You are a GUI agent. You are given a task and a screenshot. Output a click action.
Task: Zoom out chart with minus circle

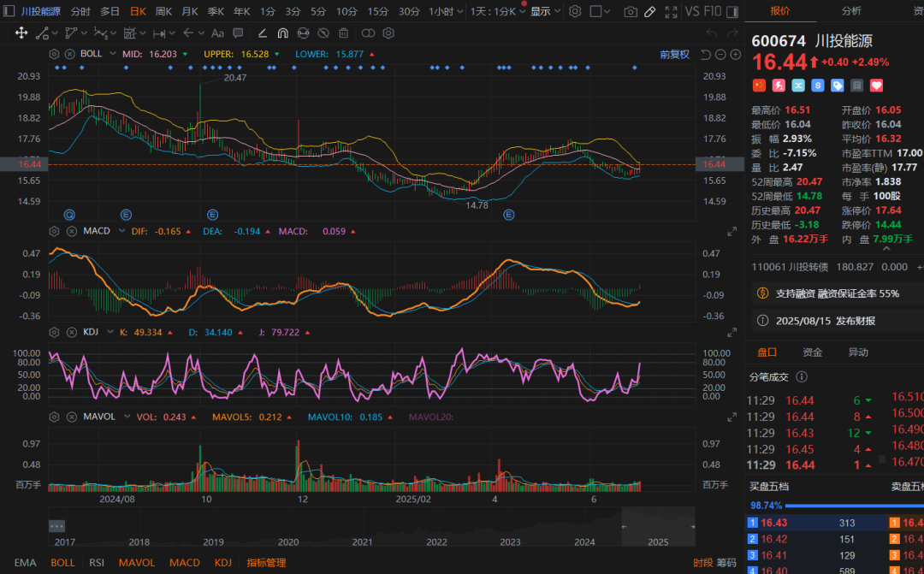[720, 55]
